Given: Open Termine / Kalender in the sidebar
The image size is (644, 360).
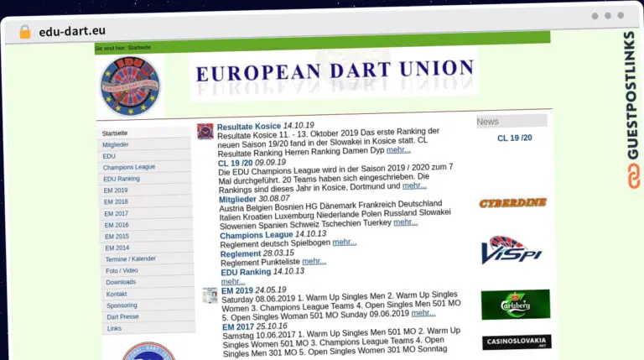Looking at the screenshot, I should point(131,259).
